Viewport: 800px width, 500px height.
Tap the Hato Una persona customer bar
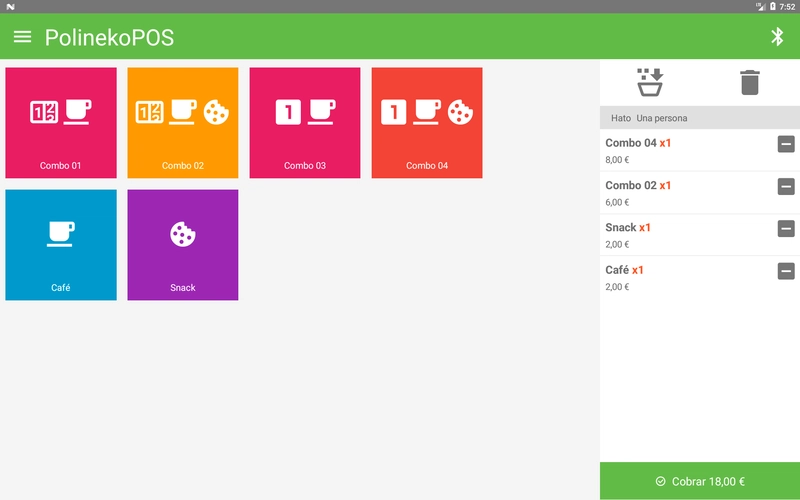coord(699,118)
